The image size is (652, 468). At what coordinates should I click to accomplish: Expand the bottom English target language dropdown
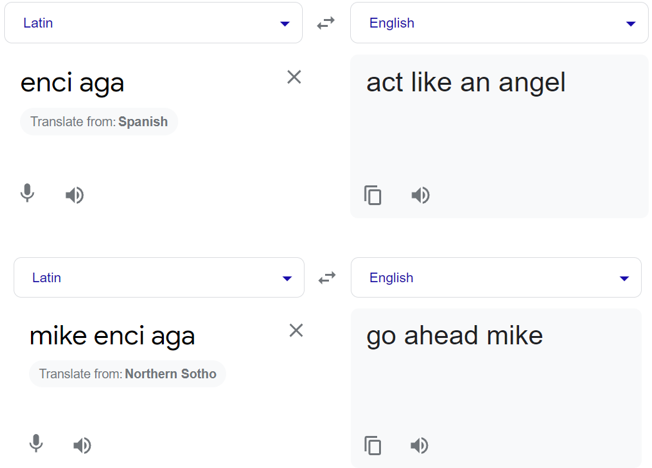point(496,277)
